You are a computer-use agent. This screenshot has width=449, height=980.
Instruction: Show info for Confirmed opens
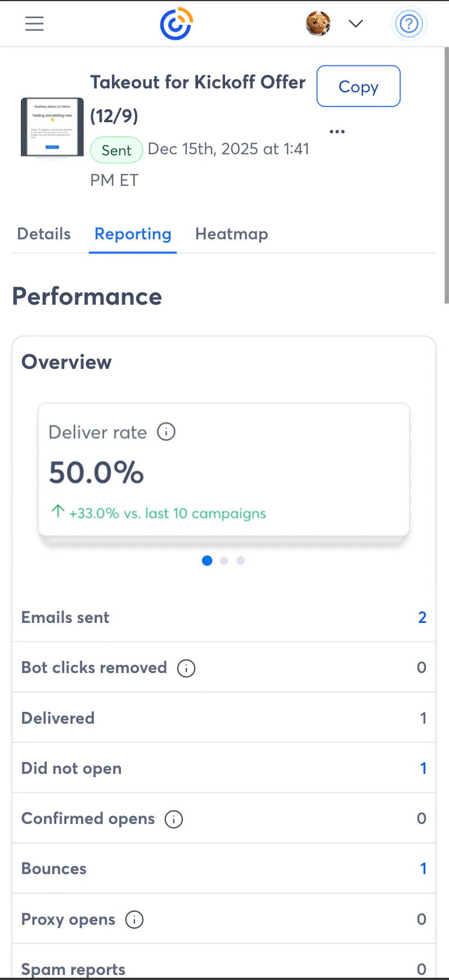point(174,819)
